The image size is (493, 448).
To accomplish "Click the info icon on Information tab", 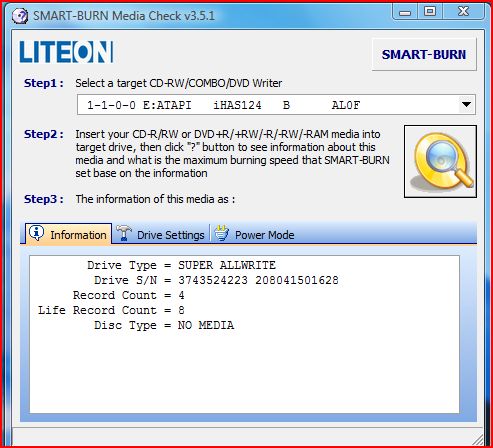I will [x=36, y=232].
